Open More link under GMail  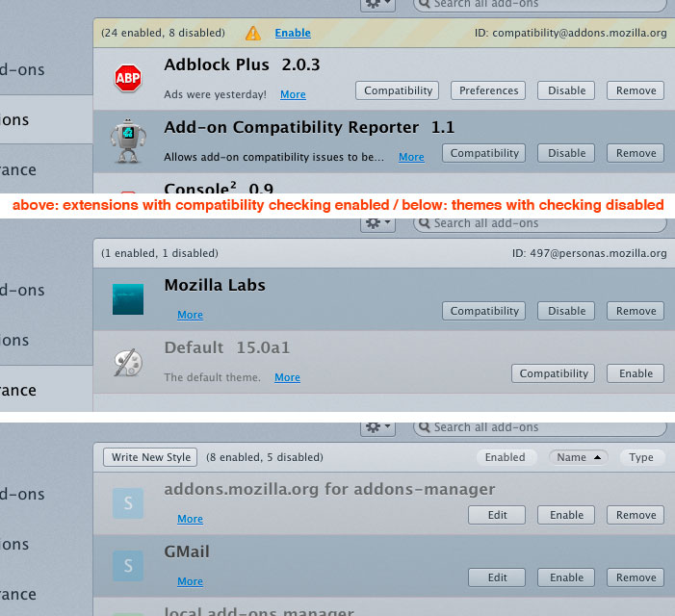[190, 581]
